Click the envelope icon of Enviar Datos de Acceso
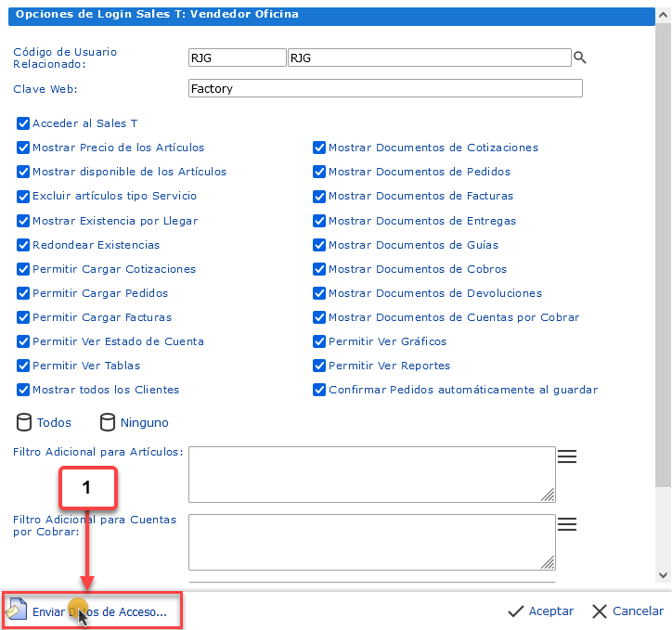Viewport: 672px width, 630px height. (17, 609)
